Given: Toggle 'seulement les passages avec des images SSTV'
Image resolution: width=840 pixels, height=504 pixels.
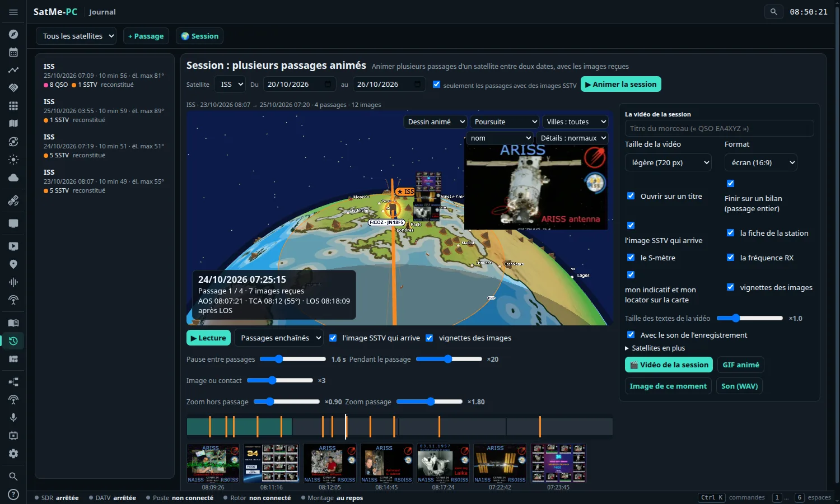Looking at the screenshot, I should 437,85.
